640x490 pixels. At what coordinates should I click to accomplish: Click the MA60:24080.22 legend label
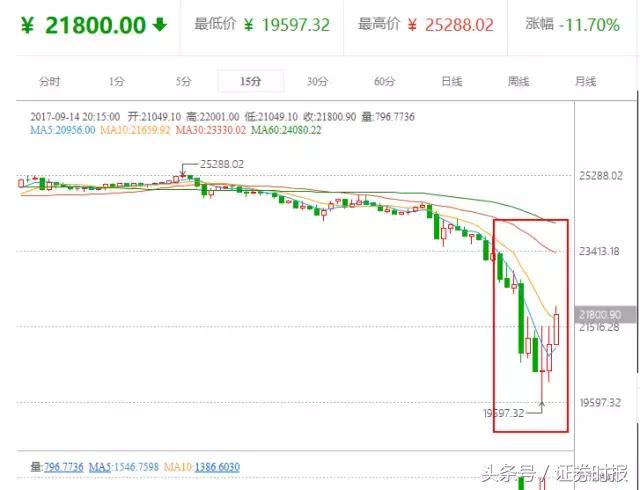286,130
